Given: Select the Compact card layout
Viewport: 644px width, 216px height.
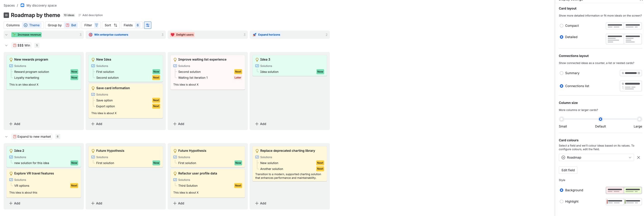Looking at the screenshot, I should click(562, 26).
